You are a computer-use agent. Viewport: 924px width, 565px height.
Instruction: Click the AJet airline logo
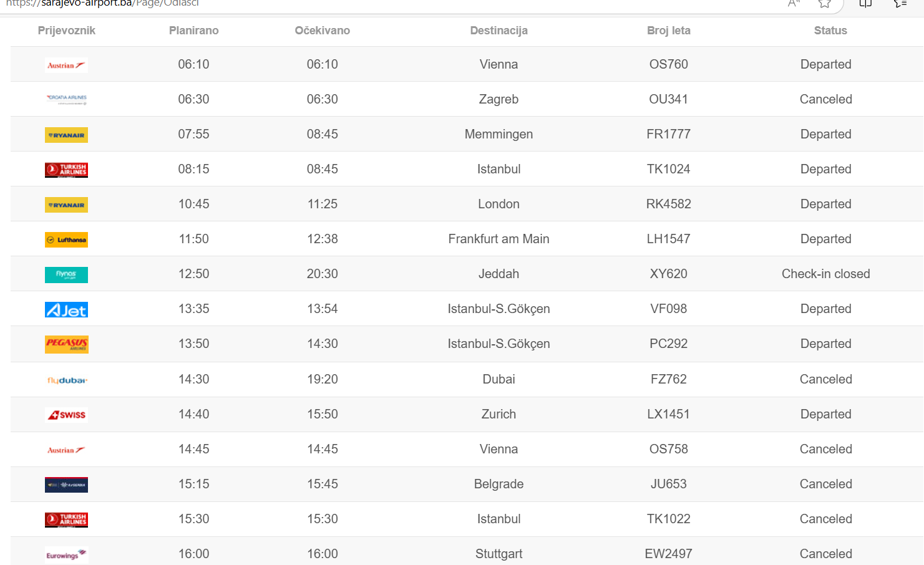66,309
